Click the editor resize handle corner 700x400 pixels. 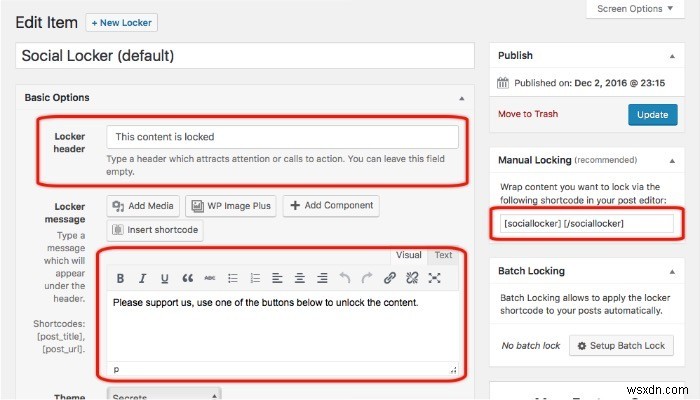tap(453, 370)
